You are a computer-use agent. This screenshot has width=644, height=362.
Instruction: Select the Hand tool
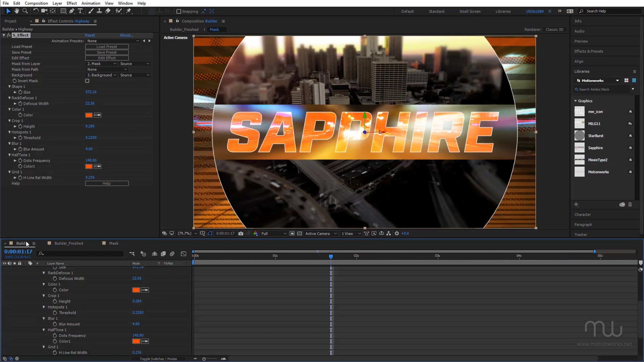click(x=17, y=11)
